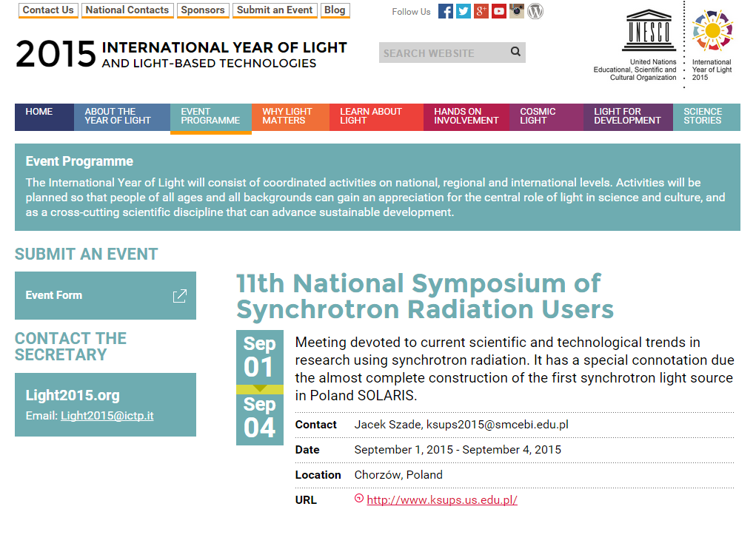Click the WordPress logo icon

click(x=535, y=11)
